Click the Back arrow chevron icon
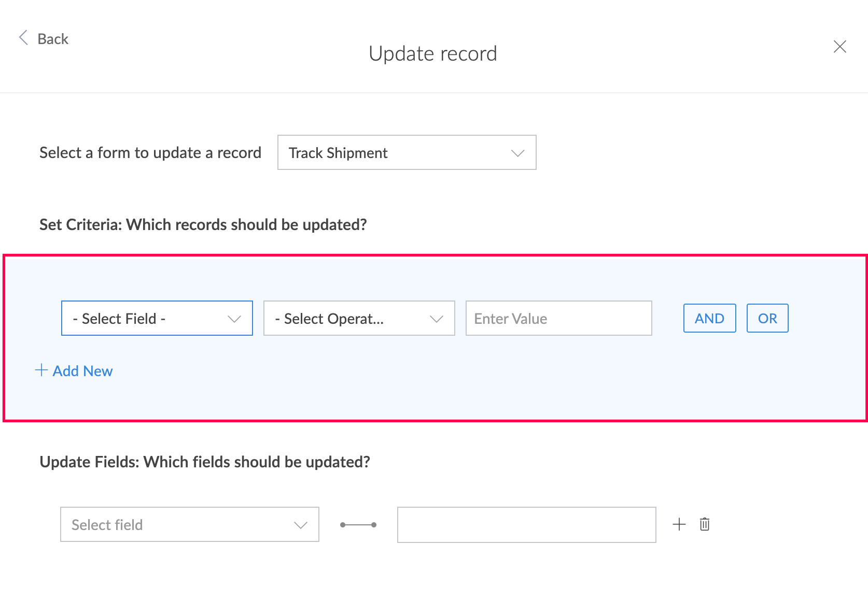The height and width of the screenshot is (601, 868). [23, 37]
